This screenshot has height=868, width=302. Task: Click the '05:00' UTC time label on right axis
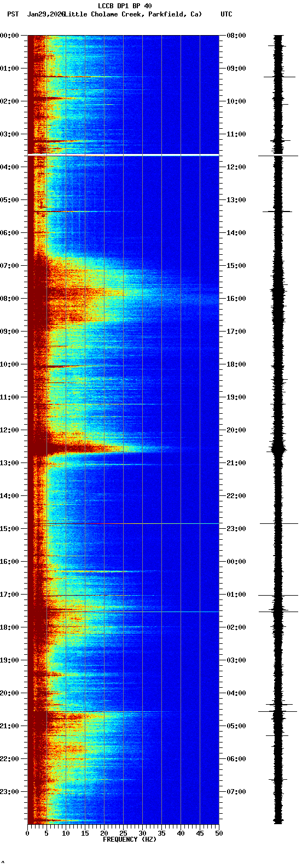[x=236, y=726]
